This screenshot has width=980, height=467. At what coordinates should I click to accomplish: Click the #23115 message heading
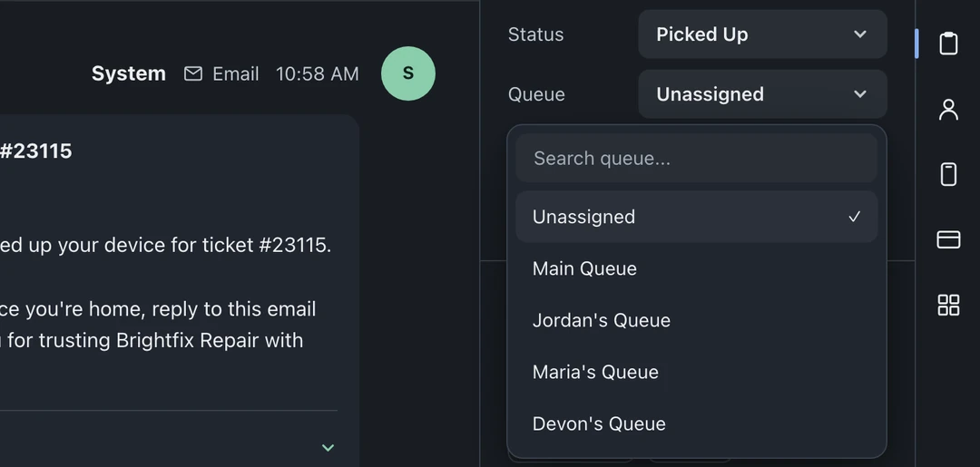pyautogui.click(x=35, y=151)
